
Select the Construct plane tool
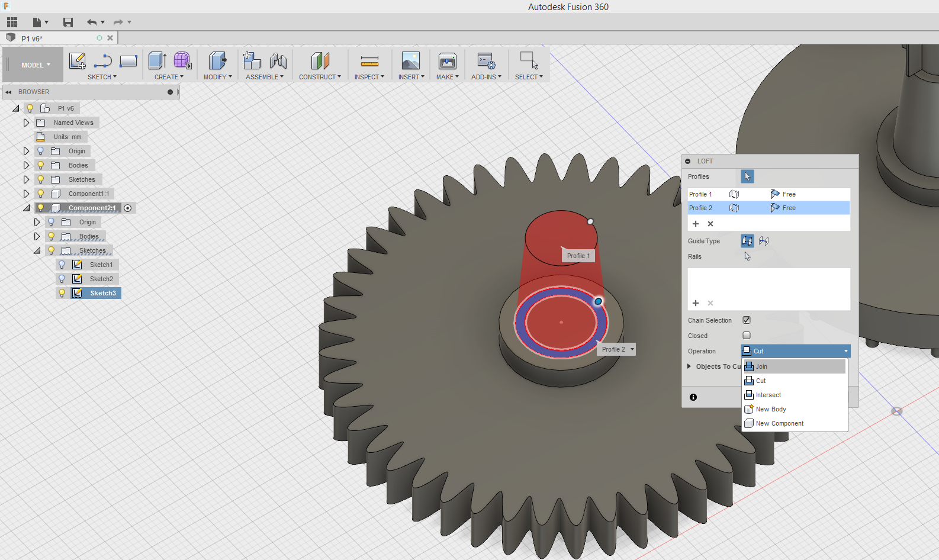(x=320, y=61)
